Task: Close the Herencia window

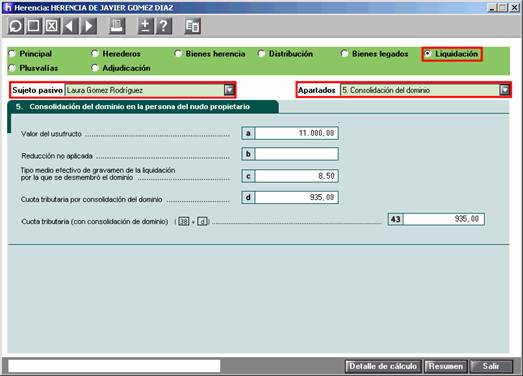Action: (x=515, y=7)
